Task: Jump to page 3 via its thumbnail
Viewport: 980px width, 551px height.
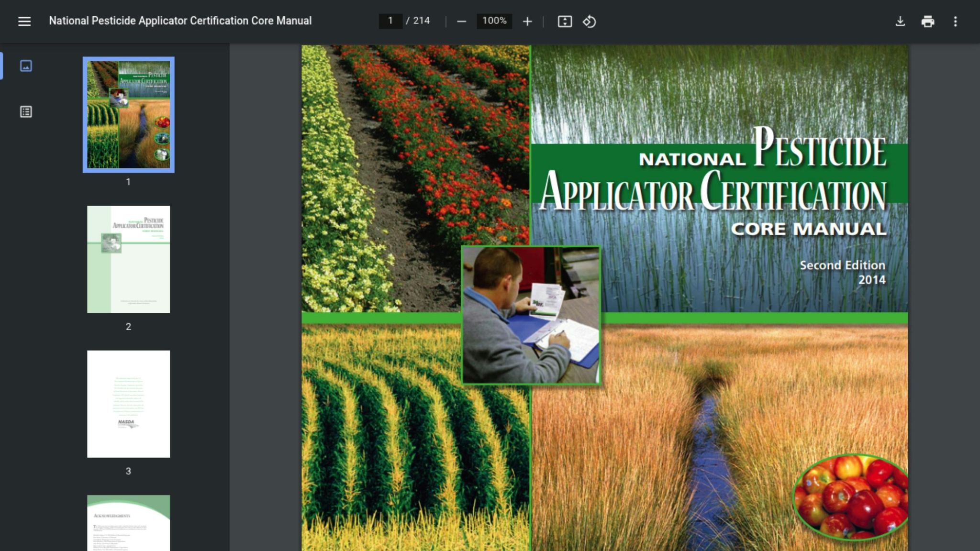Action: (128, 402)
